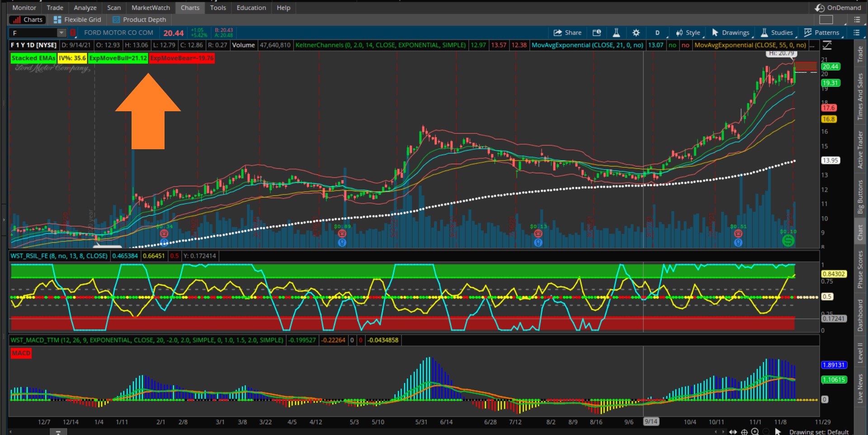Click the Share icon in the chart toolbar
The image size is (868, 435).
(567, 33)
